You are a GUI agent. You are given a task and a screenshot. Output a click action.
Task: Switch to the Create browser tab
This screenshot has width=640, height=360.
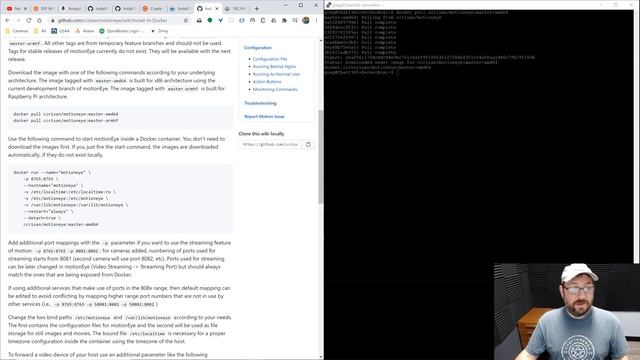pos(153,8)
